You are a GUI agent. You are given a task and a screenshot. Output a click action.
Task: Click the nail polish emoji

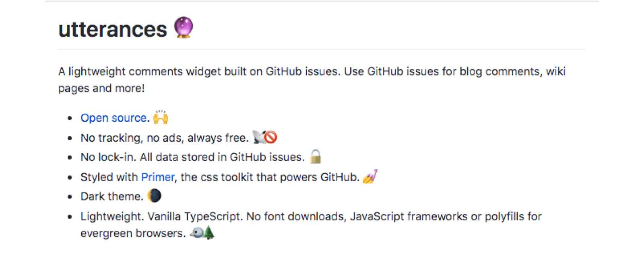click(370, 176)
